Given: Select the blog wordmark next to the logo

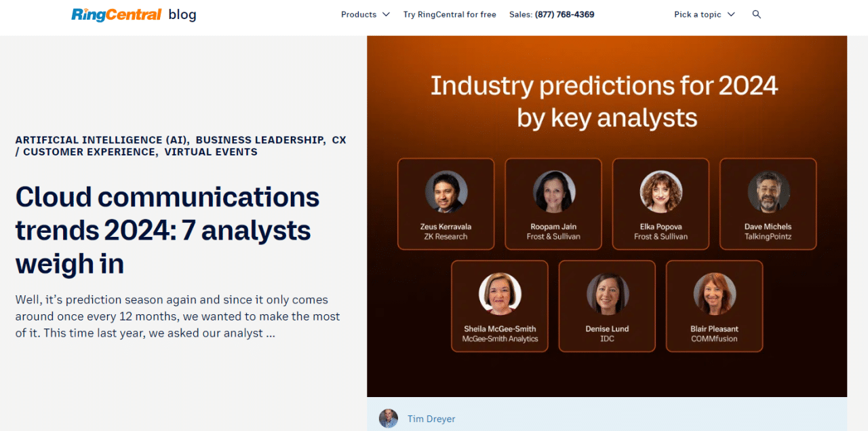Looking at the screenshot, I should (182, 14).
